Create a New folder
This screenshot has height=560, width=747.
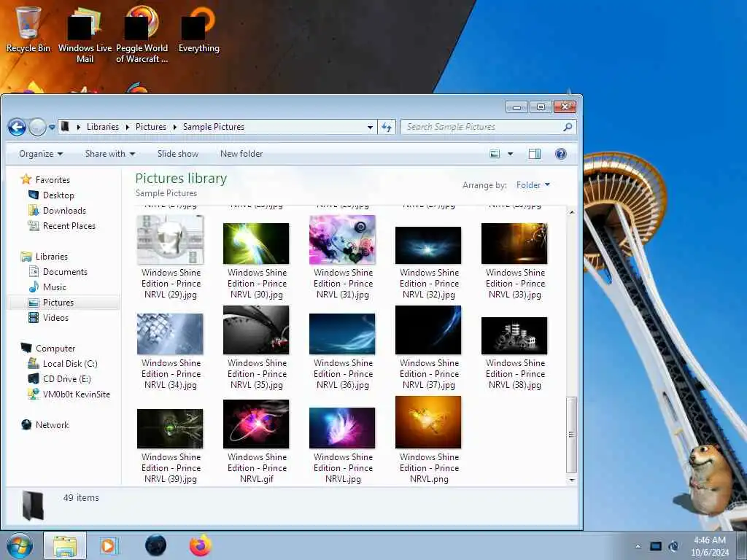pos(241,154)
